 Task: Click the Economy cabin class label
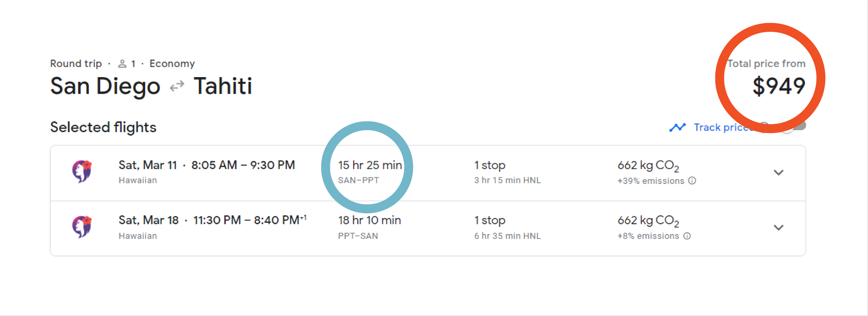point(172,64)
